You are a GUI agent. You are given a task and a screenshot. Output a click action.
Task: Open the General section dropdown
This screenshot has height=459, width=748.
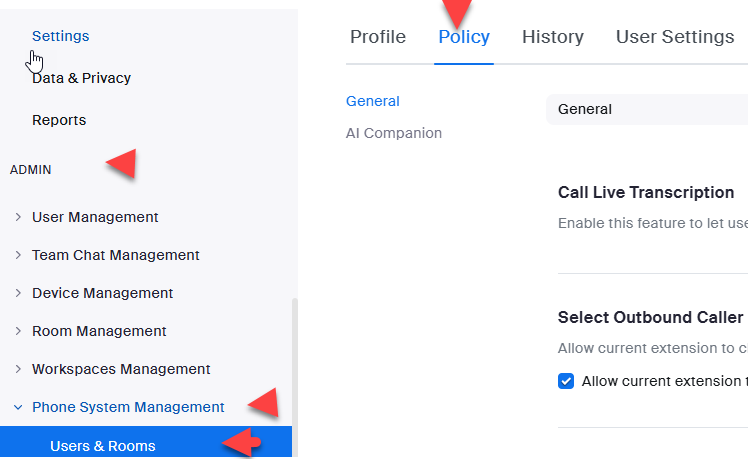[x=648, y=109]
